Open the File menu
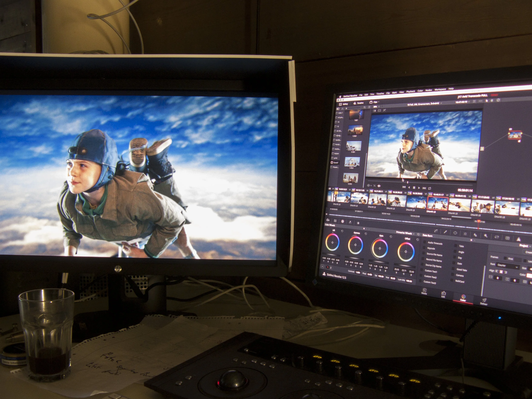 click(x=361, y=96)
